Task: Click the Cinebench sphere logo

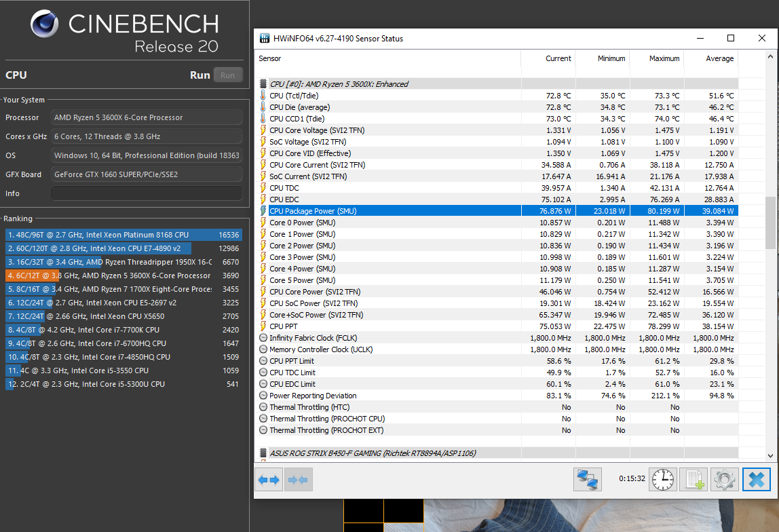Action: [44, 24]
